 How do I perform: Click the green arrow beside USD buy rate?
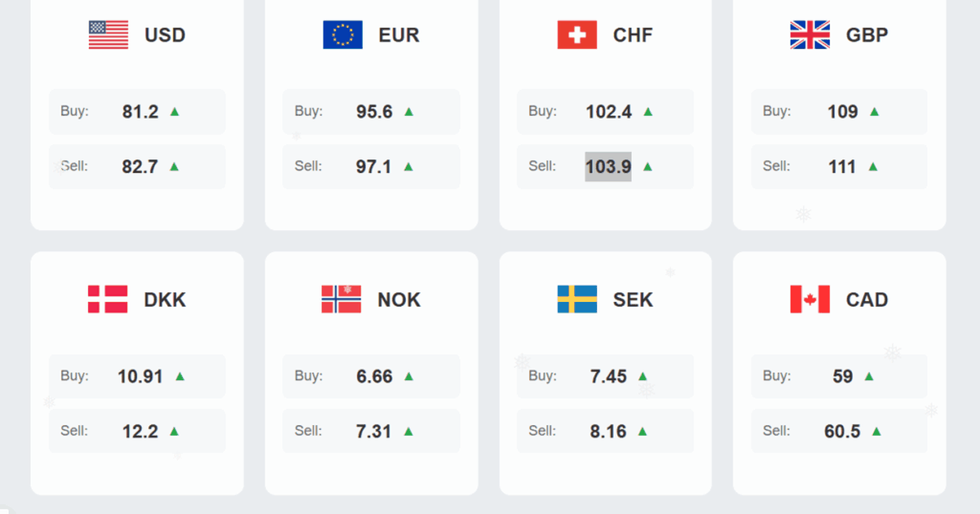tap(175, 112)
